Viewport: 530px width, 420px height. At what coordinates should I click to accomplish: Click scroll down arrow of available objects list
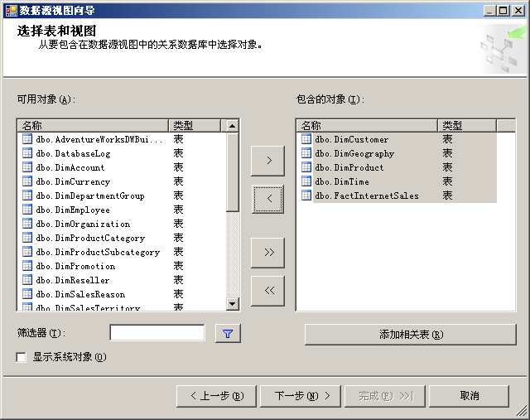[x=232, y=304]
